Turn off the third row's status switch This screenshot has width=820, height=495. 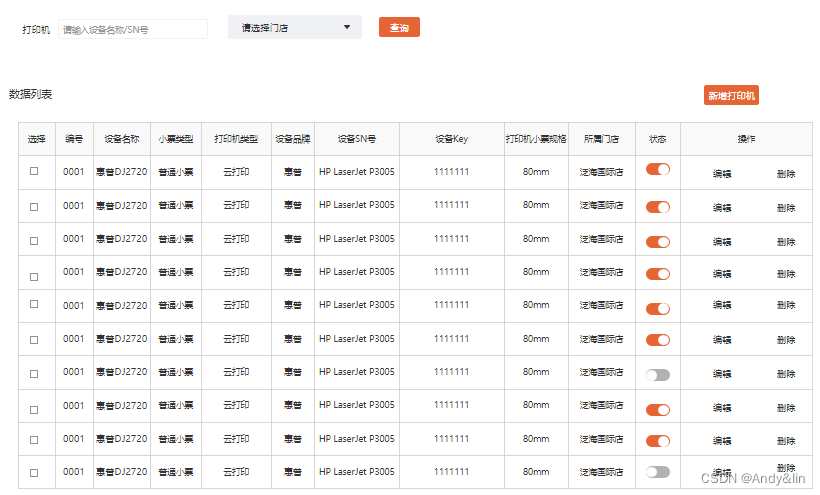point(658,242)
